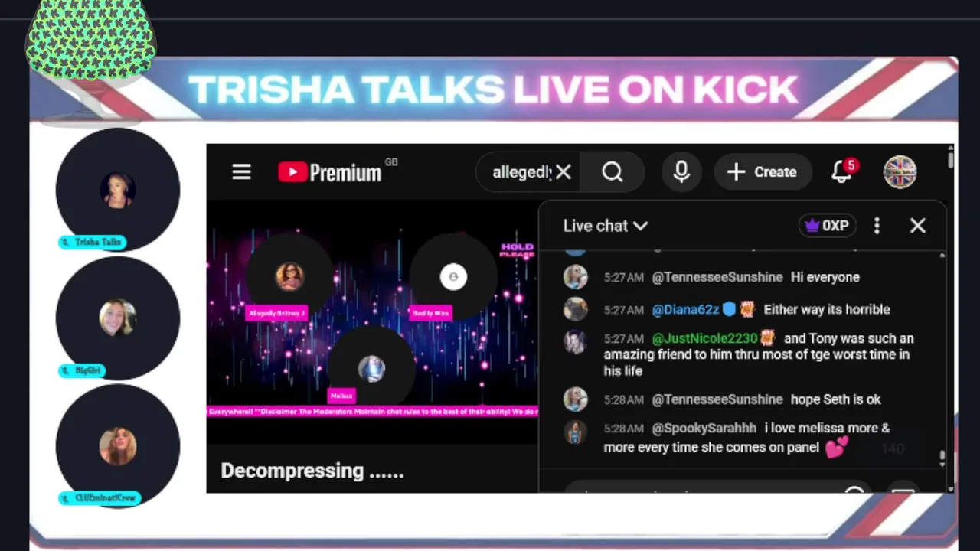
Task: Open the Create button
Action: pyautogui.click(x=762, y=172)
